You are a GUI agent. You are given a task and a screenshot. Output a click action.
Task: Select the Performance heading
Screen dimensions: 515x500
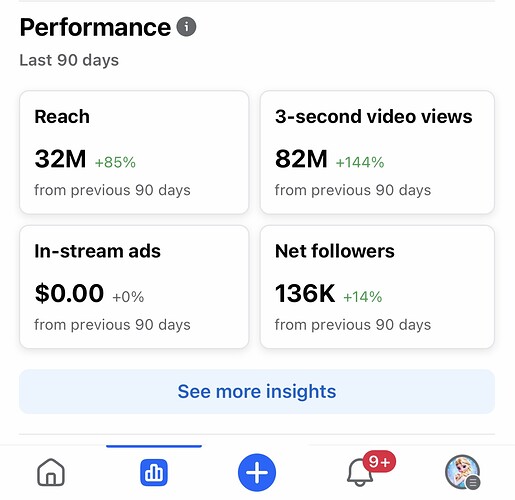pos(95,27)
